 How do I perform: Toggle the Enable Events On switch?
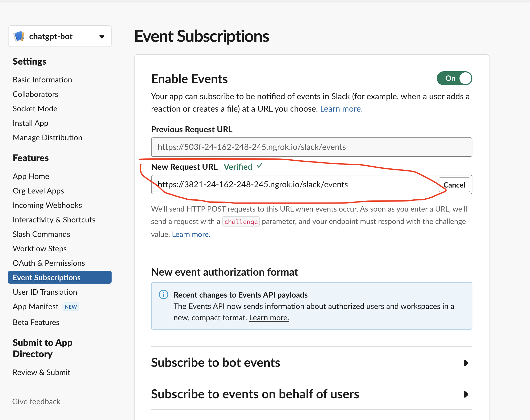pos(454,78)
